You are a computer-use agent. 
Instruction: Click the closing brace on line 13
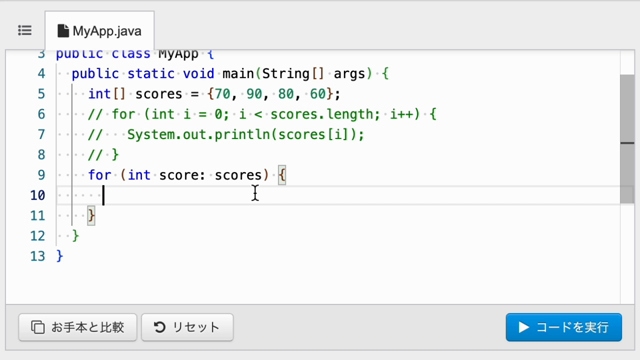[60, 256]
